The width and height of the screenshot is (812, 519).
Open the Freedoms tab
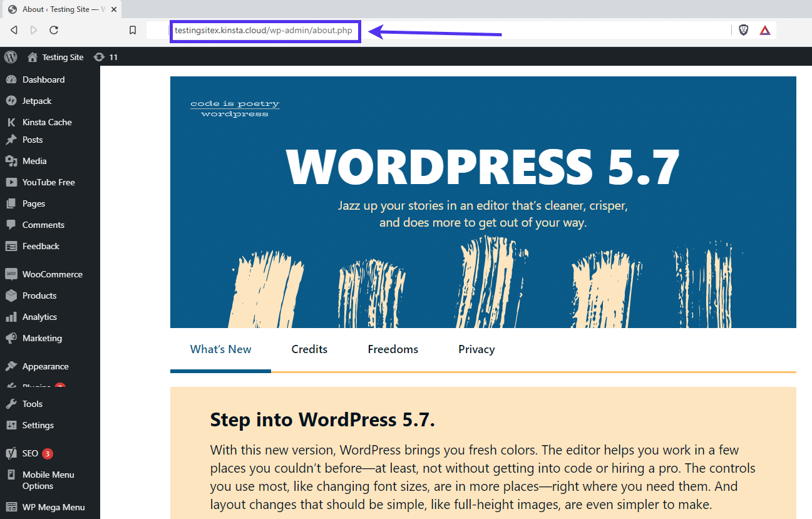coord(393,349)
